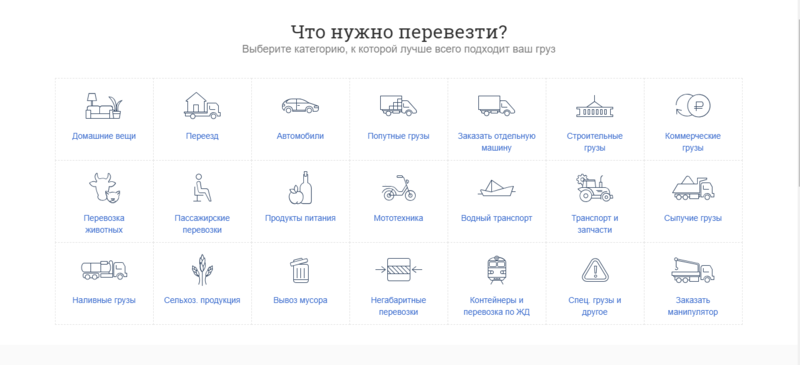Click the Строительные грузы text link
800x365 pixels.
(594, 142)
